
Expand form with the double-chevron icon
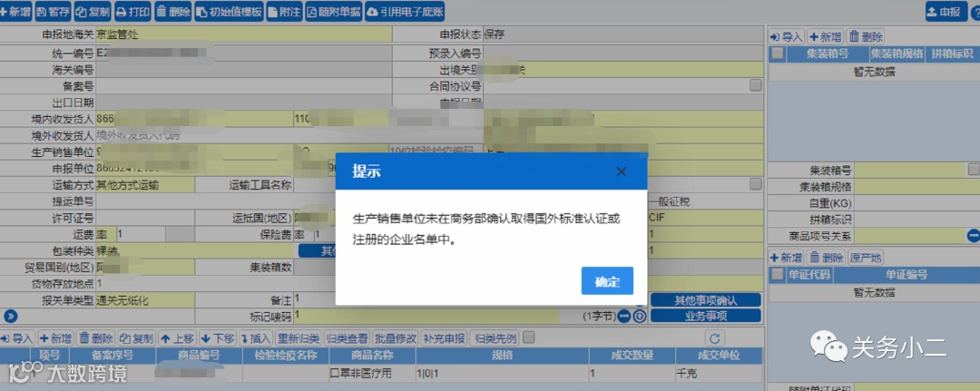pyautogui.click(x=9, y=316)
